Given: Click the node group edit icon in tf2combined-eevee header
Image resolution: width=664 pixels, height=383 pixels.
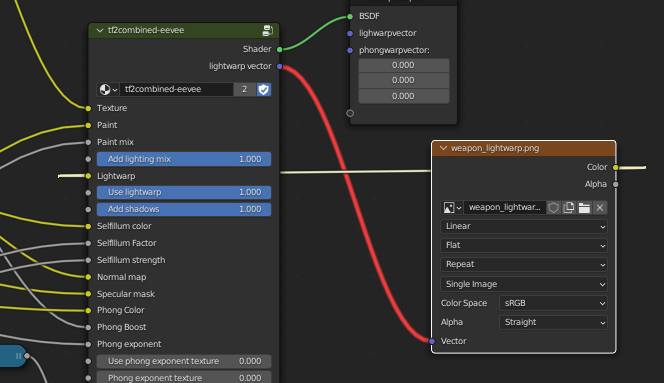Looking at the screenshot, I should tap(268, 31).
